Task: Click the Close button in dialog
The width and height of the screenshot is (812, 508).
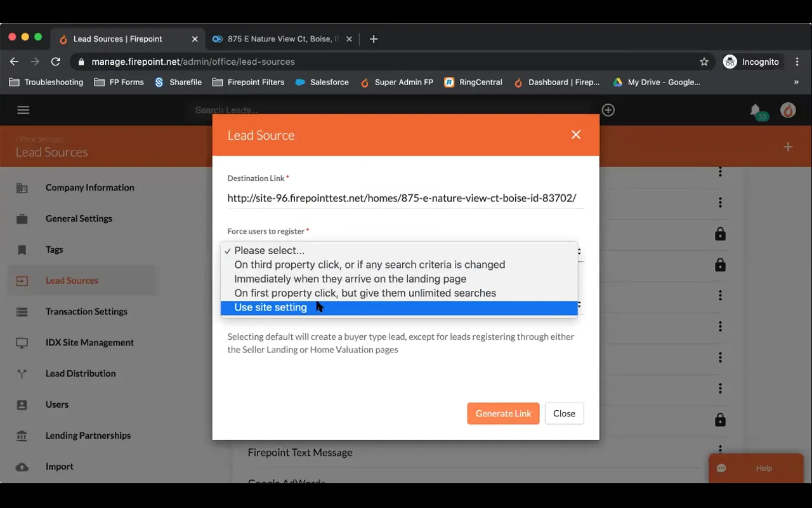Action: [x=564, y=413]
